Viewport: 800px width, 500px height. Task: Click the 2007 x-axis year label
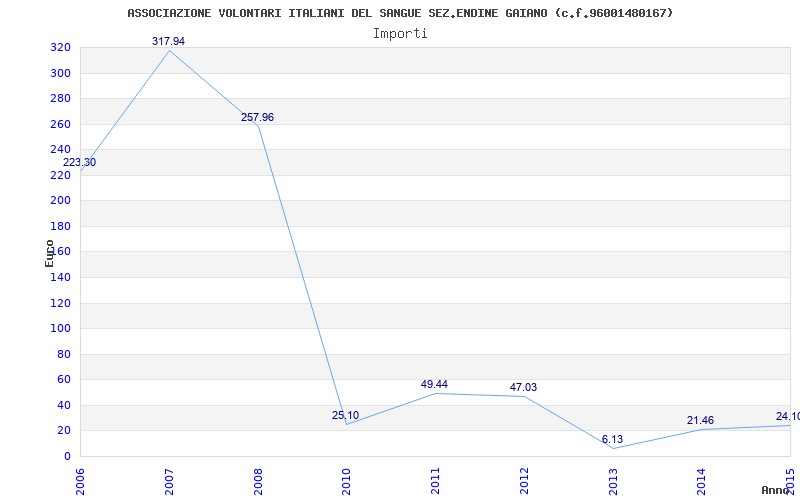click(x=169, y=482)
